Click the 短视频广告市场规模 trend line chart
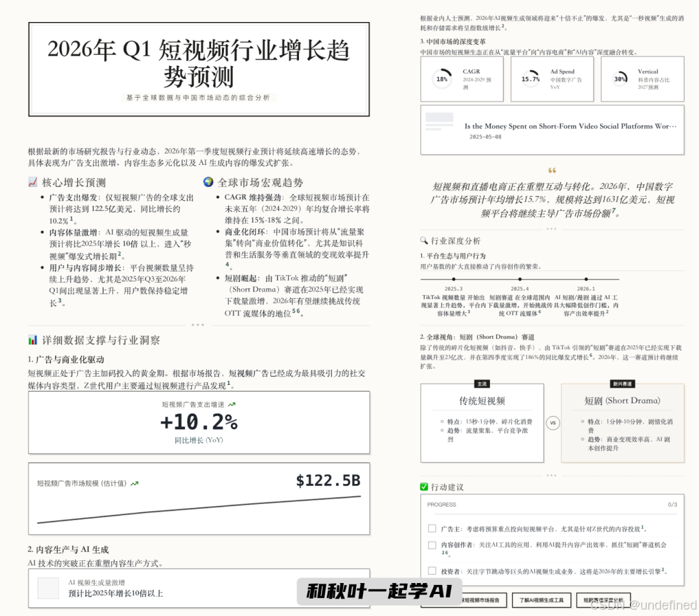699x616 pixels. (199, 509)
